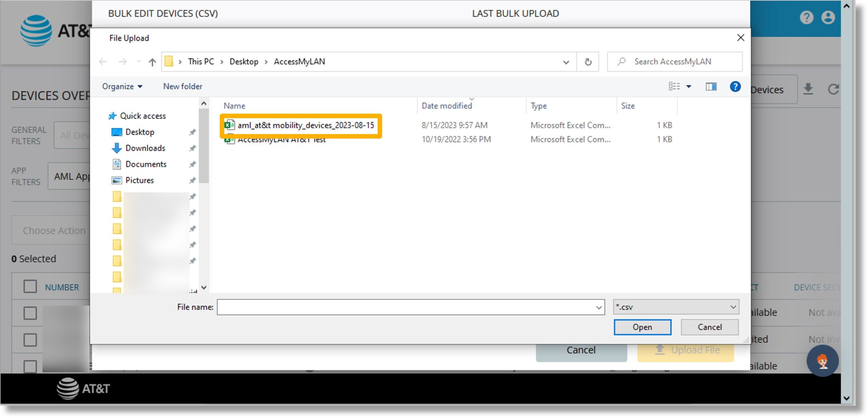Close the File Upload dialog
The height and width of the screenshot is (418, 868).
tap(741, 38)
